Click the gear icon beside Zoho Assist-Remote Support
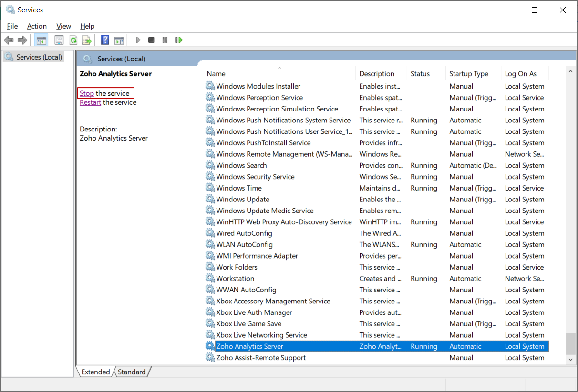Image resolution: width=578 pixels, height=392 pixels. [x=210, y=358]
